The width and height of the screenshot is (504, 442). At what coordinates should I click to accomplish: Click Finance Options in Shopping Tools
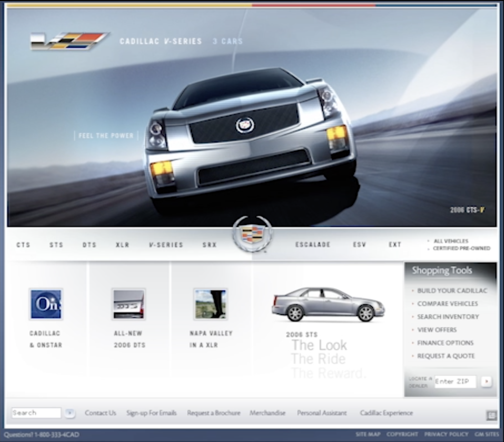pyautogui.click(x=445, y=343)
